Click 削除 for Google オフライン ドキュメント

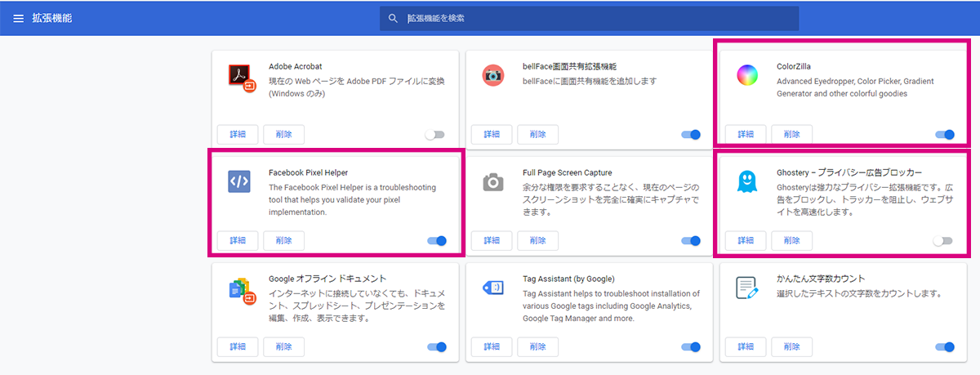pos(283,347)
